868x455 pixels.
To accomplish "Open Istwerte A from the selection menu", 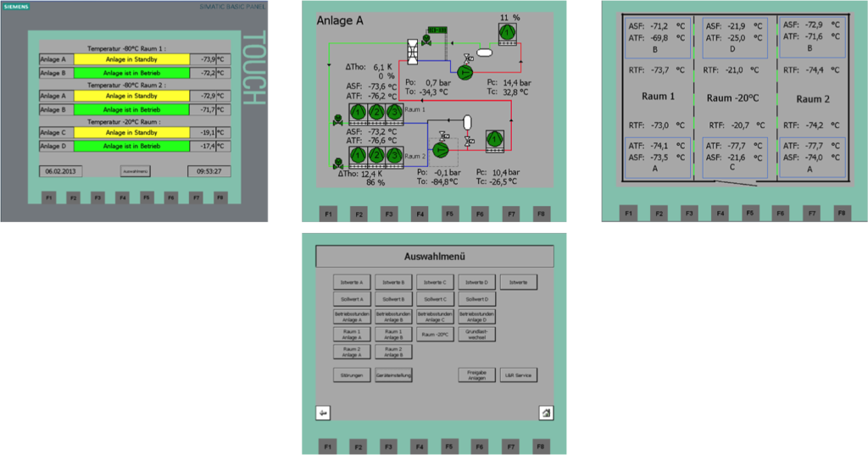I will tap(351, 282).
